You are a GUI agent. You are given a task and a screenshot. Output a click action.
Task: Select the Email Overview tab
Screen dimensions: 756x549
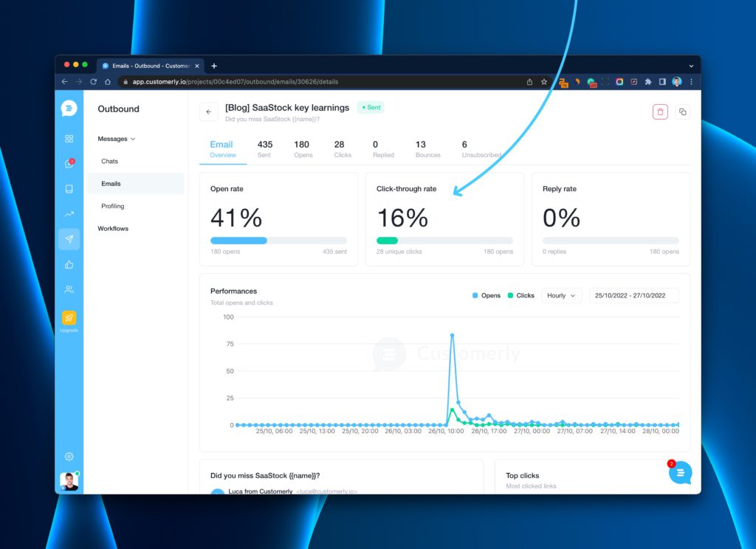223,149
